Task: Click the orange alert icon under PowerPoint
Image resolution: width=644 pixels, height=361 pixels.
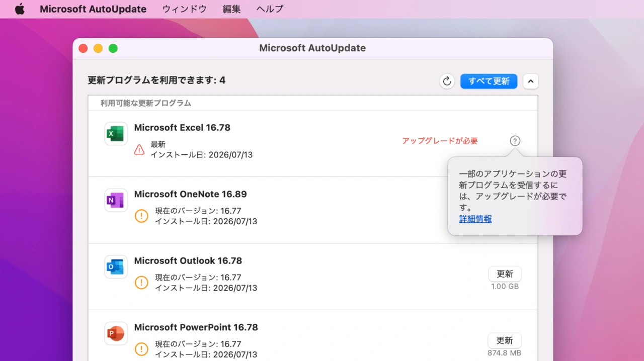Action: 142,349
